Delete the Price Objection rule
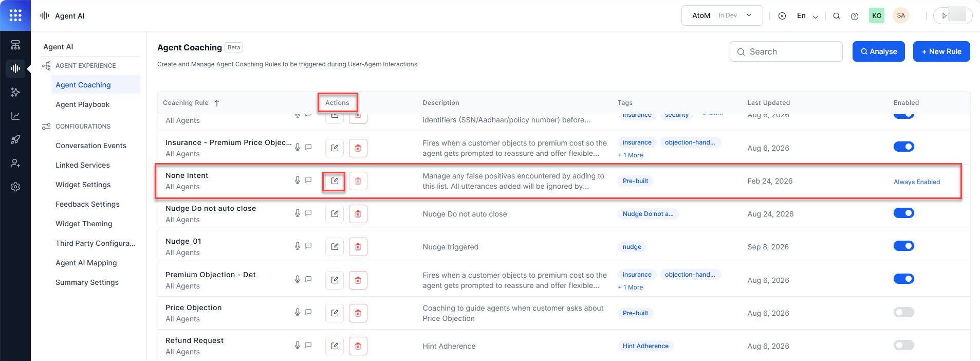The image size is (980, 361). pyautogui.click(x=358, y=313)
